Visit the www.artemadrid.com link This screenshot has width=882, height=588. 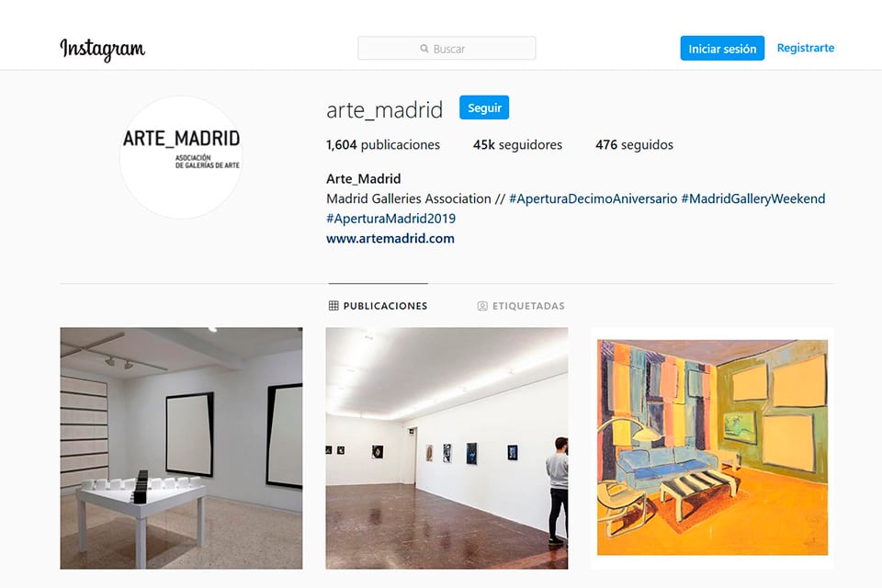point(390,239)
